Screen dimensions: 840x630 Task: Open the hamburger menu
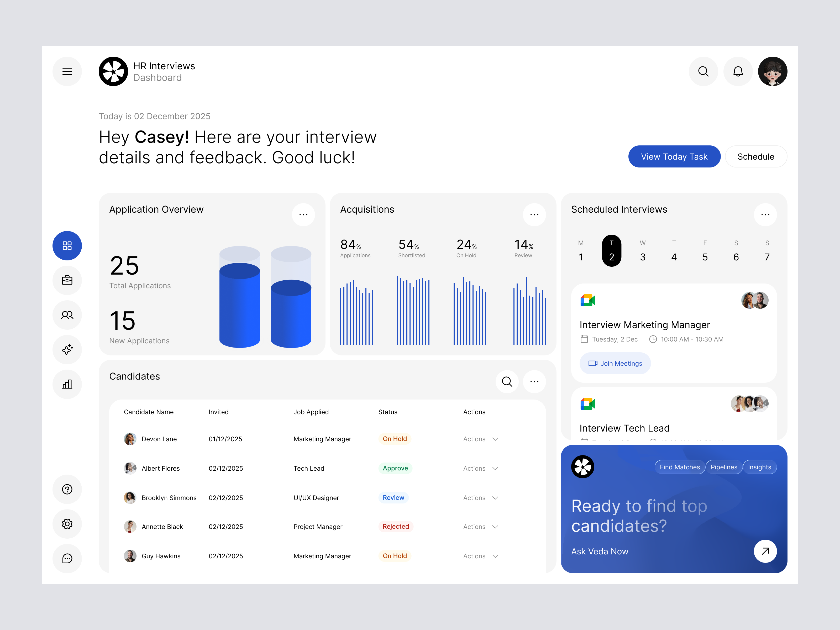(67, 71)
